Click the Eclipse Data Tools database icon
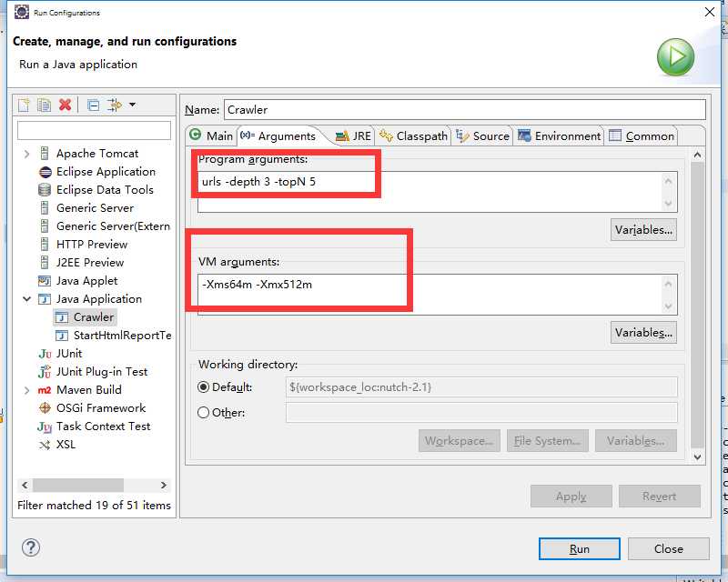Viewport: 728px width, 582px height. 45,190
